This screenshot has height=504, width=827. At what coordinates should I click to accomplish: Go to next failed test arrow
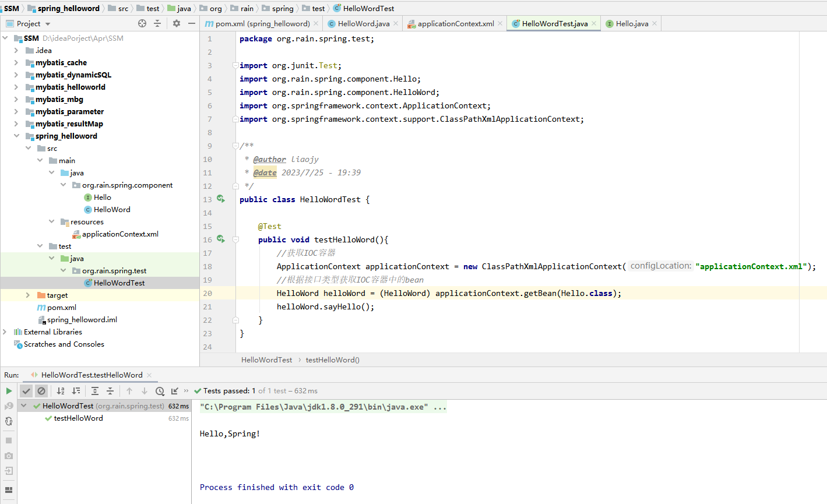(145, 391)
